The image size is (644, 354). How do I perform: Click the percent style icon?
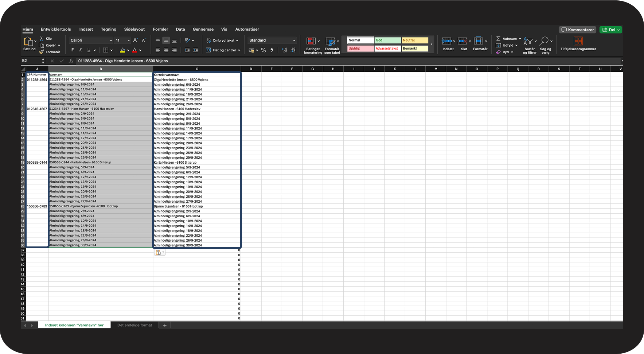(x=263, y=50)
